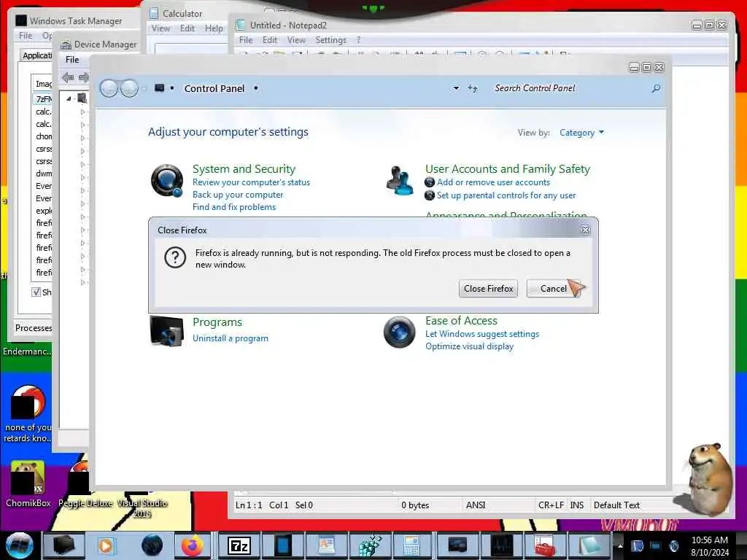The width and height of the screenshot is (747, 560).
Task: Open the breadcrumb arrow after Control Panel
Action: pyautogui.click(x=256, y=88)
